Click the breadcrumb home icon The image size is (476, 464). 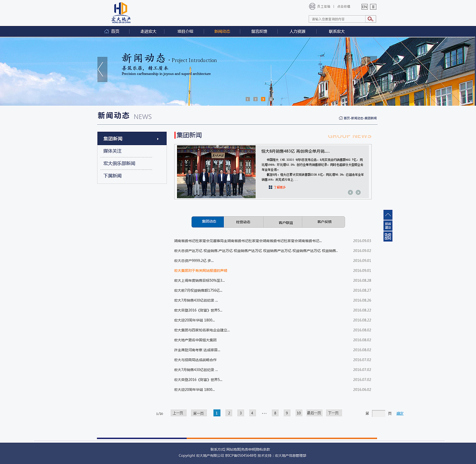(341, 118)
